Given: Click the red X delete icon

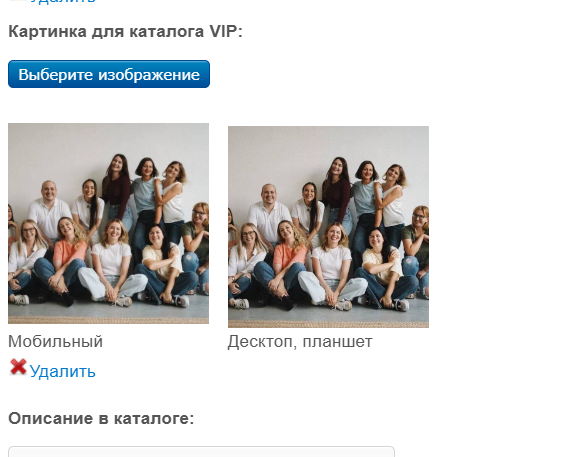Looking at the screenshot, I should 18,367.
